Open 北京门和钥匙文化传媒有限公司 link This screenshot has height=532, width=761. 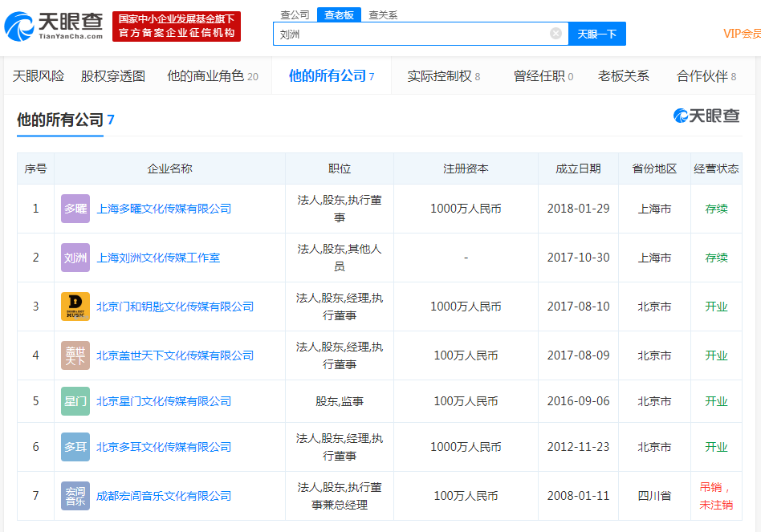175,307
